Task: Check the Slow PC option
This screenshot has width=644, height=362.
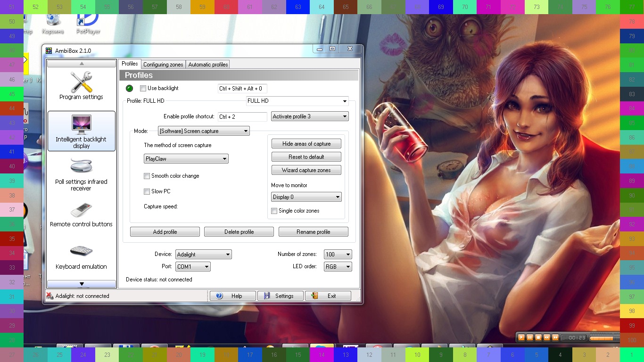Action: tap(147, 191)
